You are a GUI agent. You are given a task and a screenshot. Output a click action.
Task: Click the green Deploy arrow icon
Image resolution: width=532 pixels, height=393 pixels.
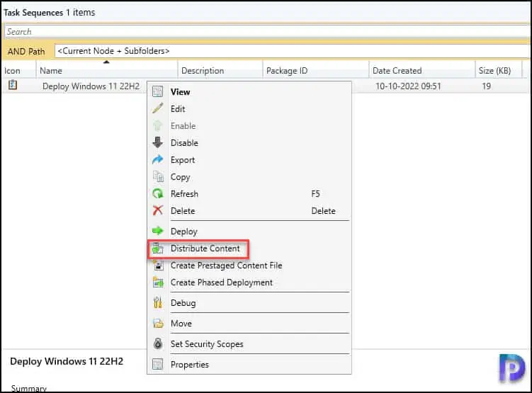coord(157,231)
